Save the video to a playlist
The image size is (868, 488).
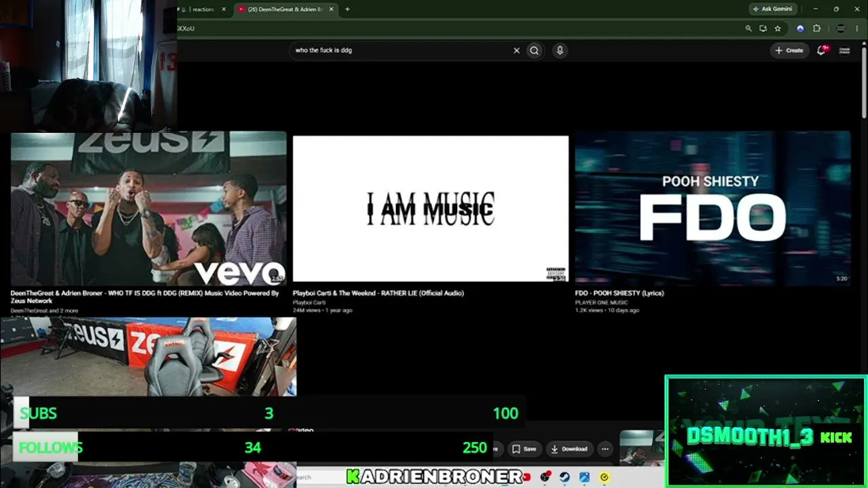[x=524, y=449]
